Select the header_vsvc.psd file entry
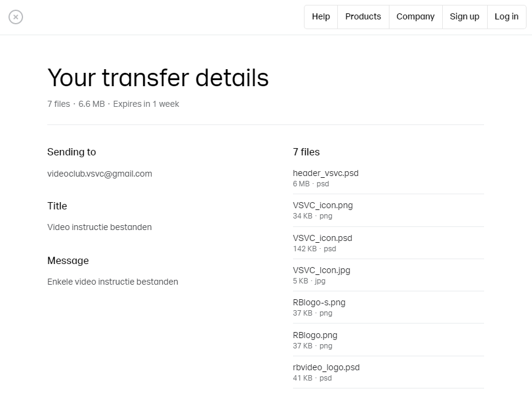Image resolution: width=532 pixels, height=400 pixels. 388,178
